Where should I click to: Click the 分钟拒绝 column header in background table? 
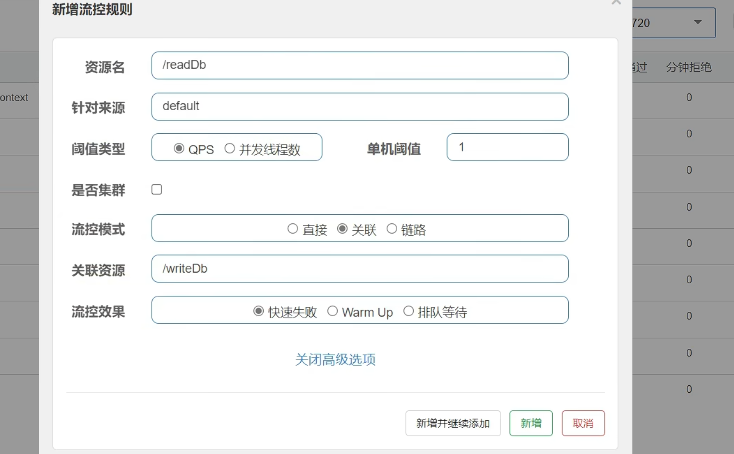pos(689,67)
